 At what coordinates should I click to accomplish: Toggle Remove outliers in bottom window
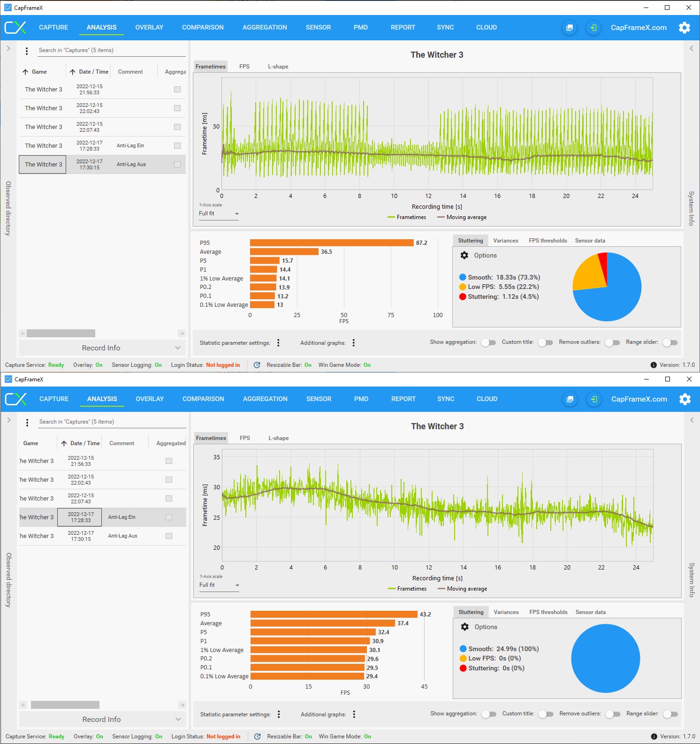[613, 714]
